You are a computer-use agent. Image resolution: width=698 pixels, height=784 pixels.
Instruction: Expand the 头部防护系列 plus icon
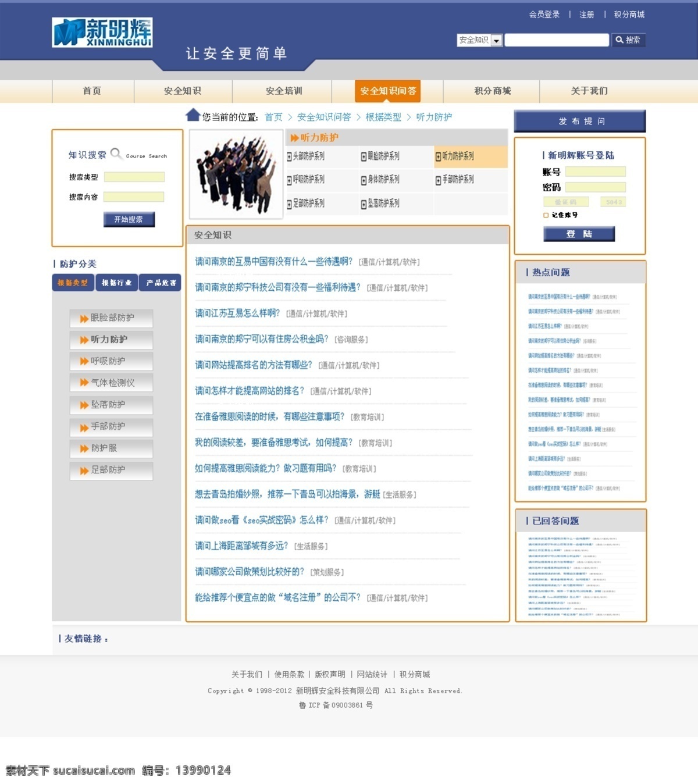[289, 156]
